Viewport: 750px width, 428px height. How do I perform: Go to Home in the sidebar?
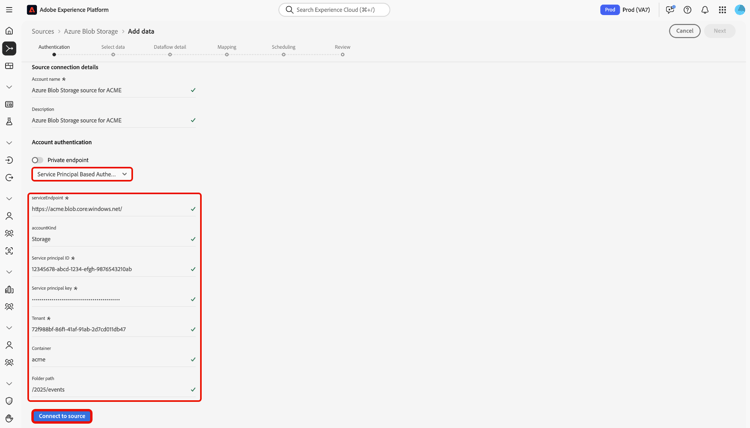click(9, 31)
